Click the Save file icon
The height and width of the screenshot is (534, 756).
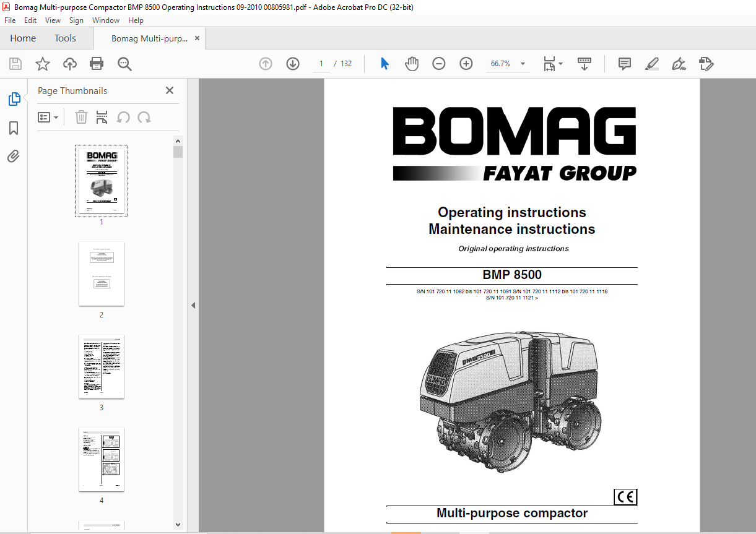(15, 64)
